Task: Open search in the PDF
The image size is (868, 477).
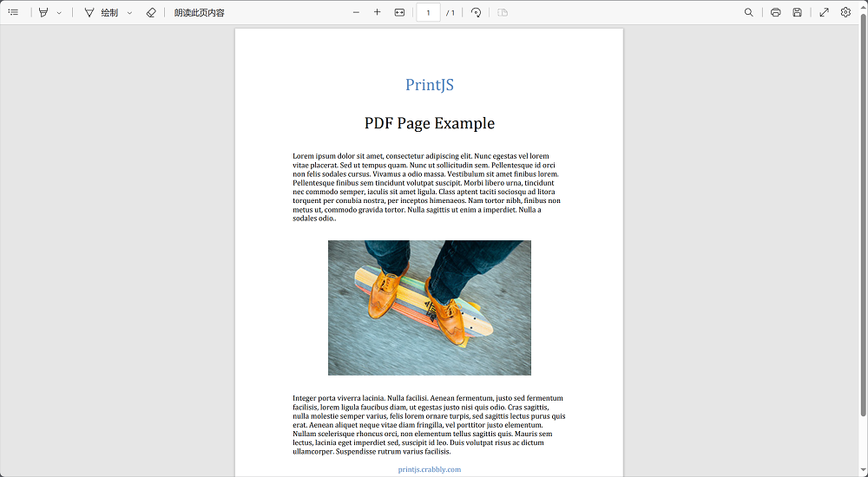Action: pos(748,12)
